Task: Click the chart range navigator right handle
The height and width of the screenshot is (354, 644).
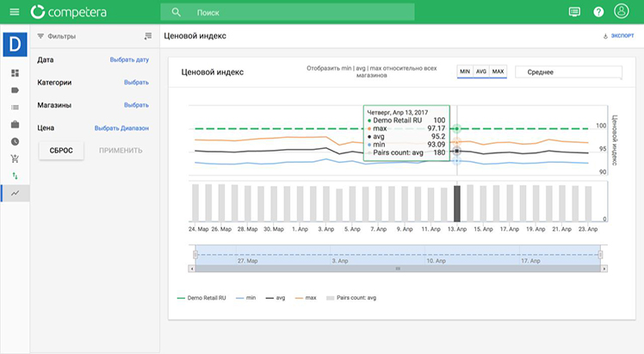Action: [x=600, y=255]
